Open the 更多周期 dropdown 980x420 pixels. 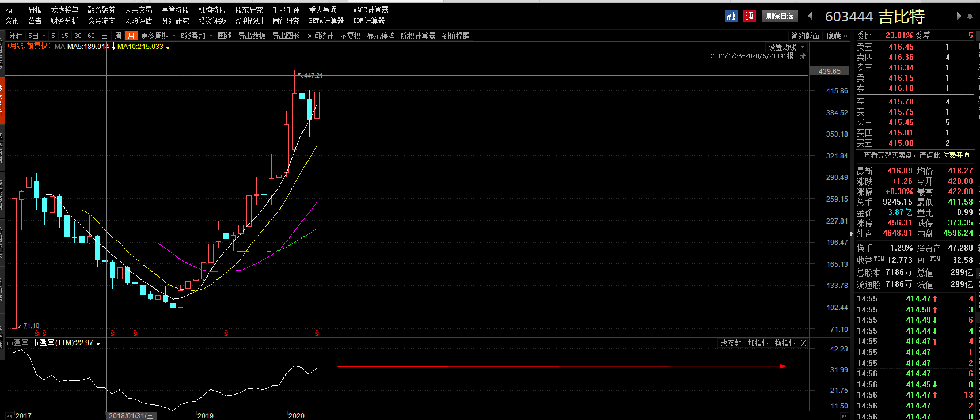click(158, 36)
